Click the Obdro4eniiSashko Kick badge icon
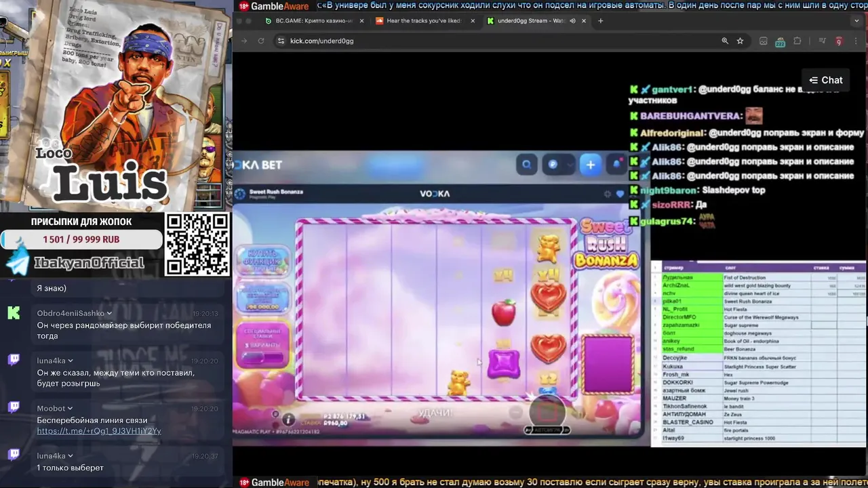The width and height of the screenshot is (868, 488). (x=14, y=312)
